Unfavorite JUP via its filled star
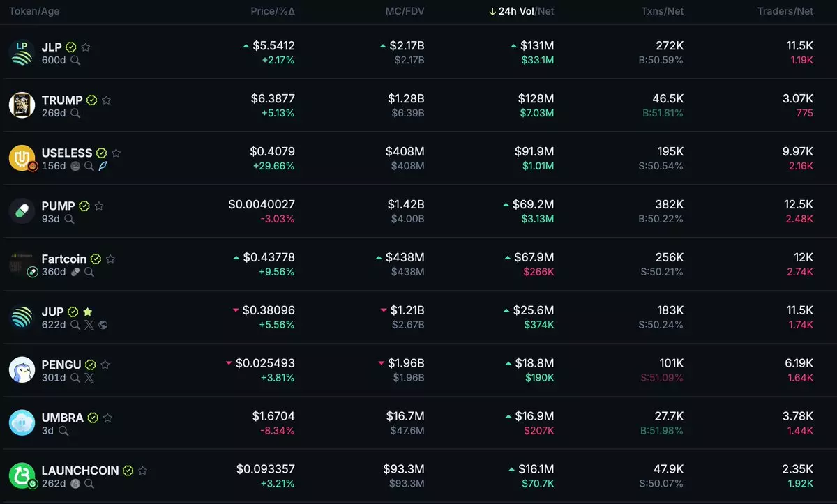837x504 pixels. pos(87,312)
